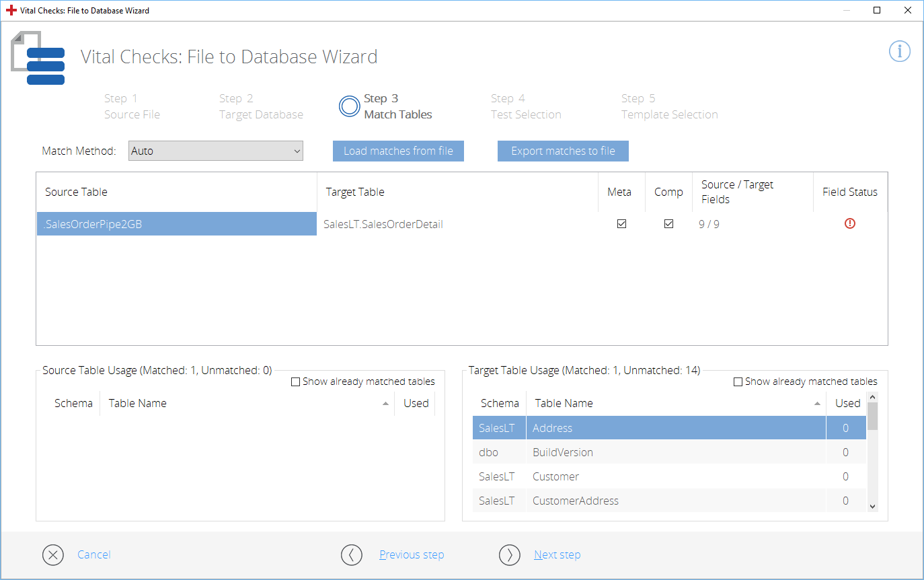This screenshot has width=924, height=580.
Task: Click Load matches from file button
Action: 398,151
